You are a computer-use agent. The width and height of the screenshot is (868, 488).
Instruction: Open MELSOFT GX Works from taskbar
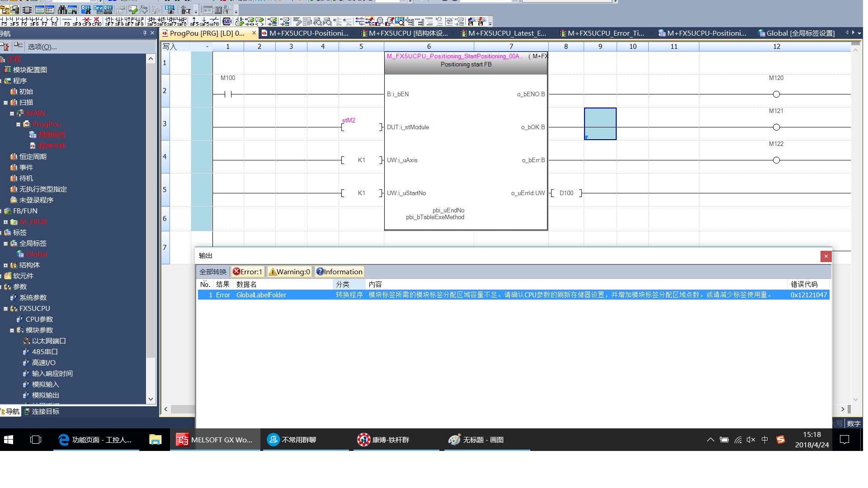pyautogui.click(x=214, y=440)
